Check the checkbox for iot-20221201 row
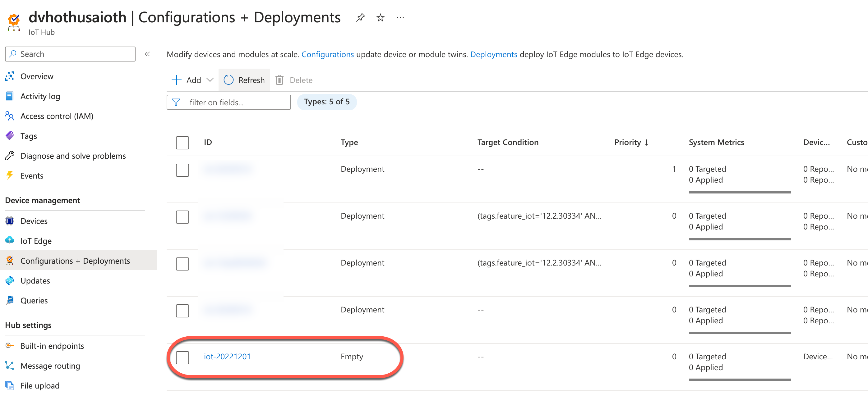 point(182,357)
